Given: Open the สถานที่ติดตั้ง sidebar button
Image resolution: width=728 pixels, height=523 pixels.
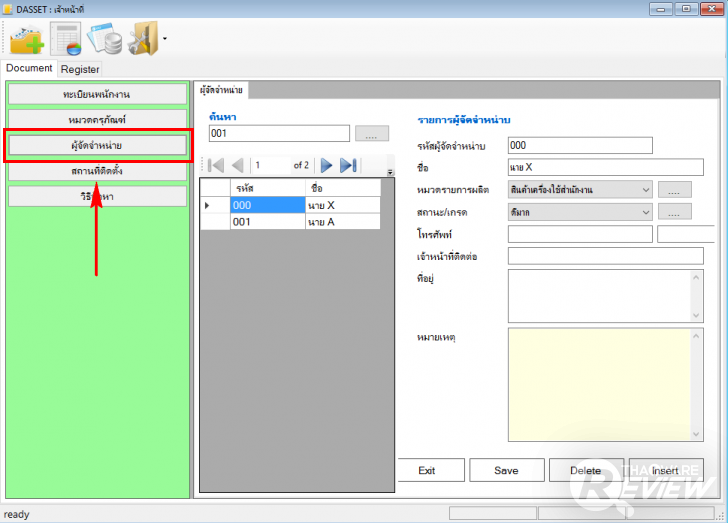Looking at the screenshot, I should point(97,171).
